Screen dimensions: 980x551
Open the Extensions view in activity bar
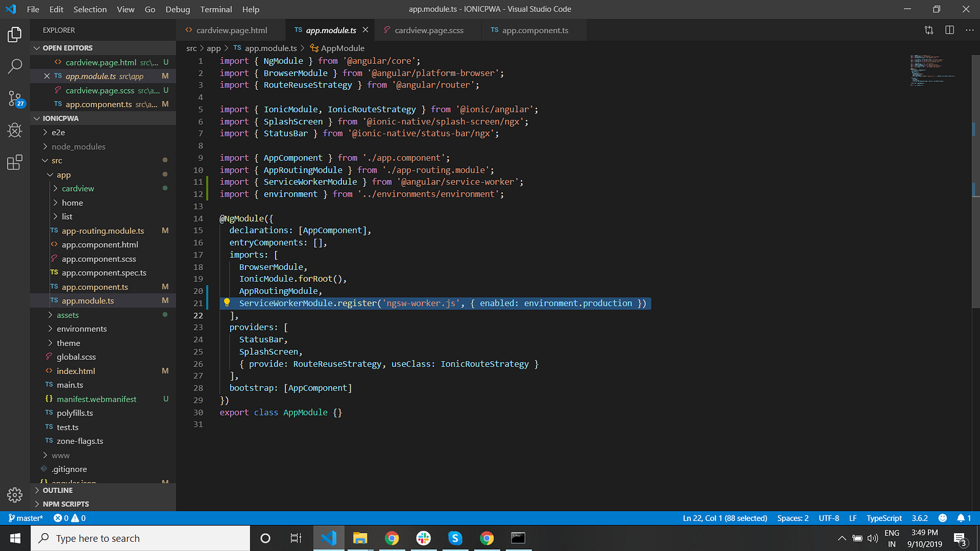(15, 162)
